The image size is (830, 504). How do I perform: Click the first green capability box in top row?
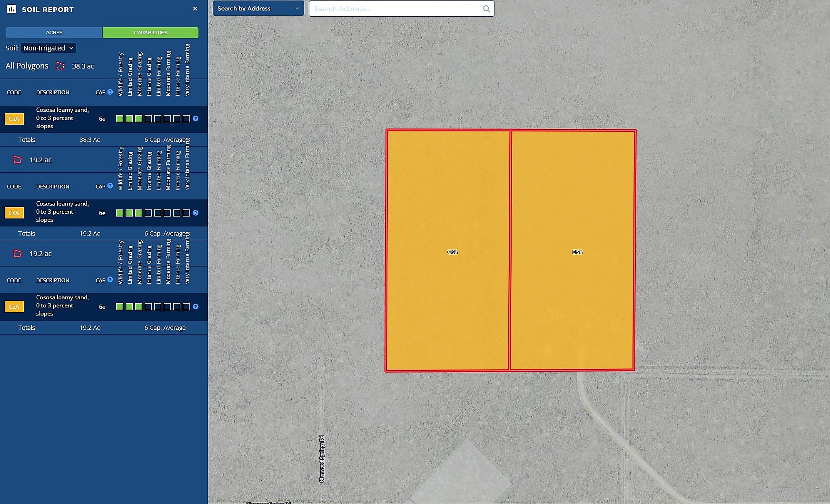(119, 119)
